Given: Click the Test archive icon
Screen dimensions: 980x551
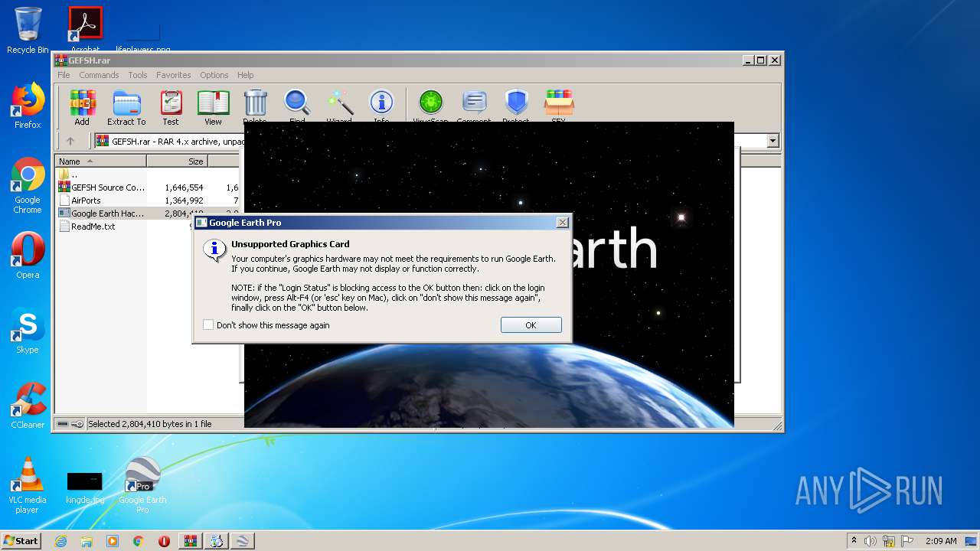Looking at the screenshot, I should (171, 103).
